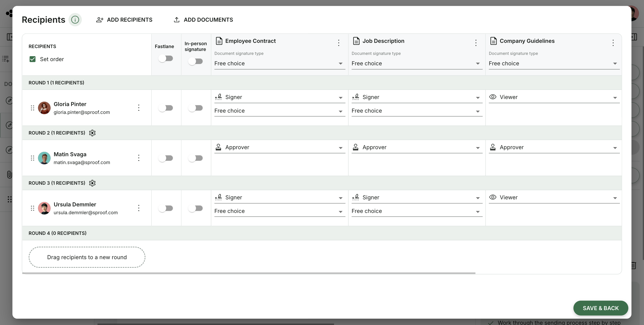Open Job Description document signature type dropdown

(417, 63)
